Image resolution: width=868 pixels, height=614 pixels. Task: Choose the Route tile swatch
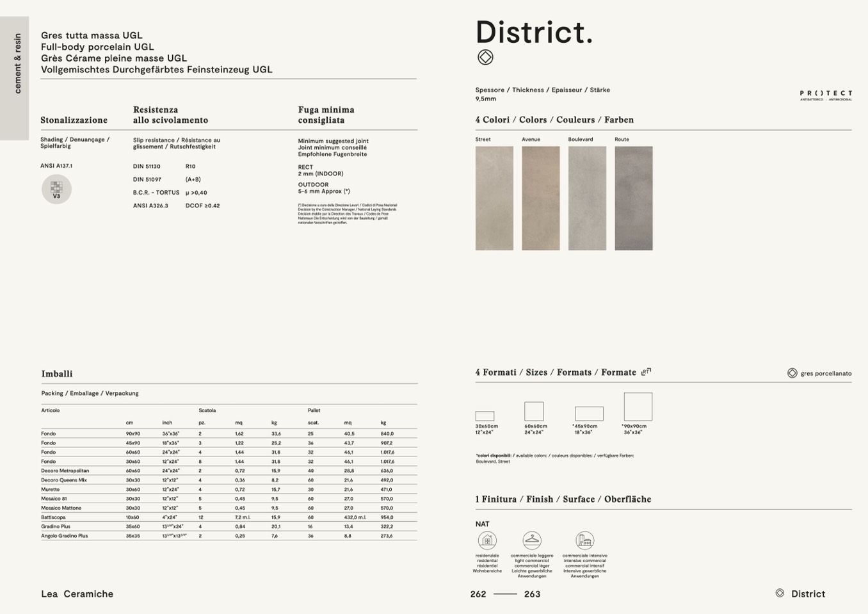point(633,198)
